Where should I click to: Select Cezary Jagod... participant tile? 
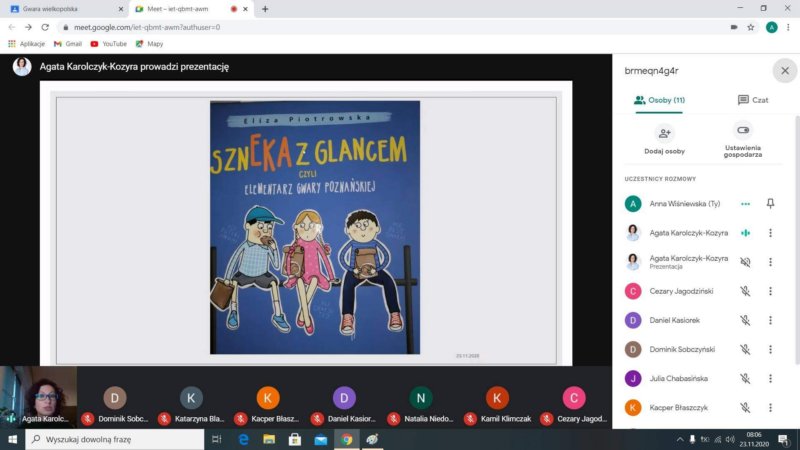click(574, 397)
